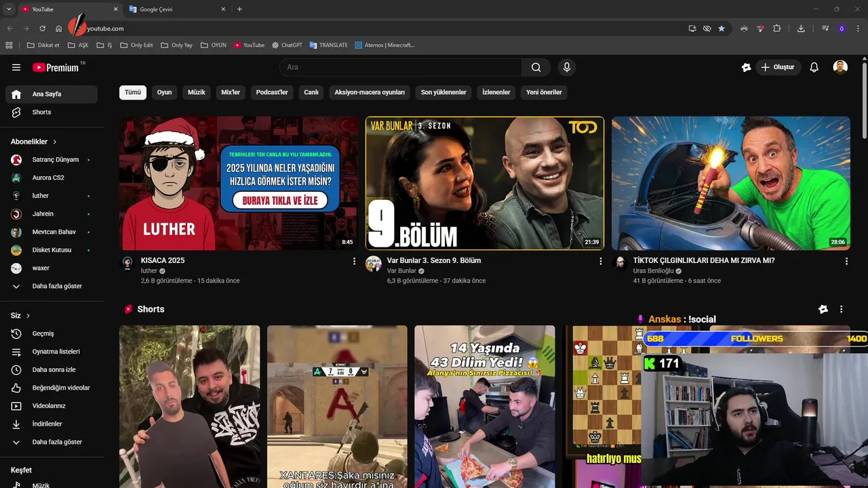The image size is (868, 488).
Task: Install YouTube app from address bar icon
Action: tap(692, 28)
